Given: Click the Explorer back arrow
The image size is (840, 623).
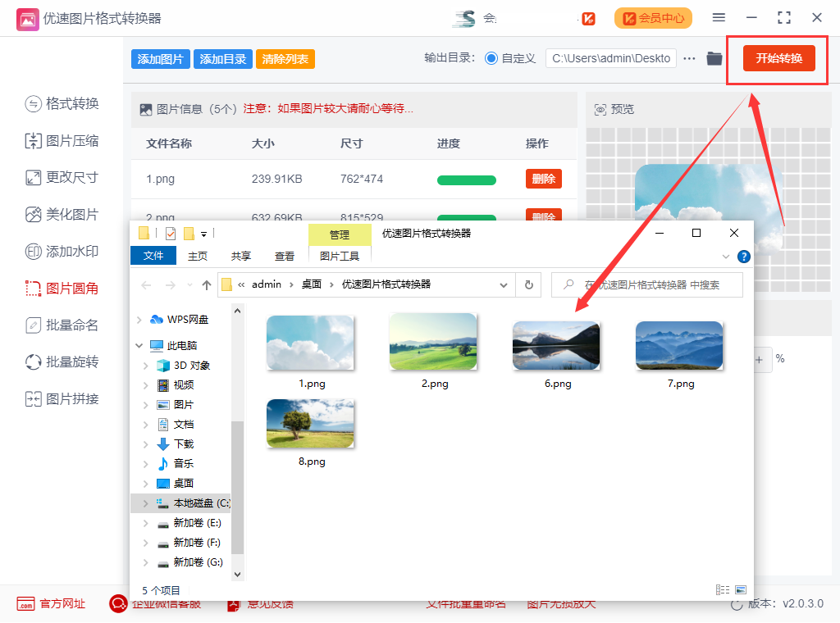Looking at the screenshot, I should [146, 285].
